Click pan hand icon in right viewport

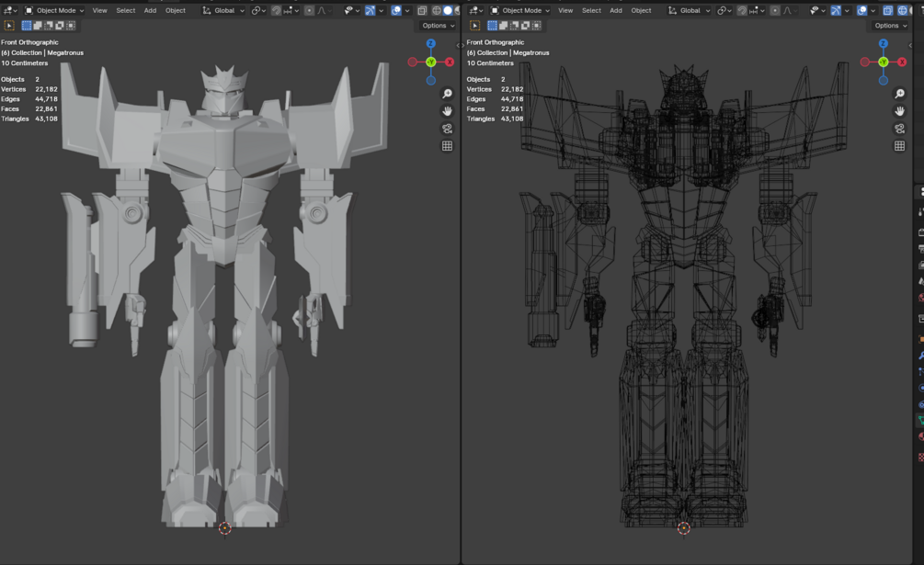tap(899, 110)
